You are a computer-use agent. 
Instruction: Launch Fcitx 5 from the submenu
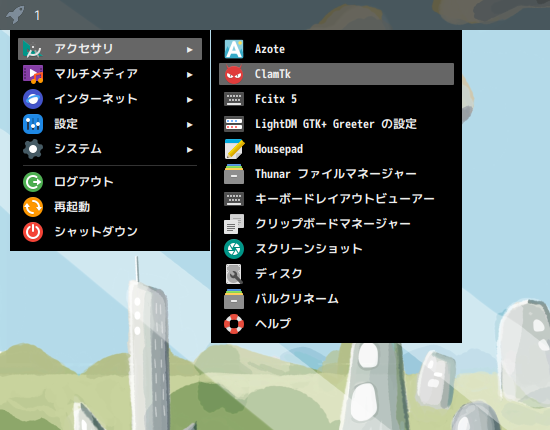tap(336, 99)
